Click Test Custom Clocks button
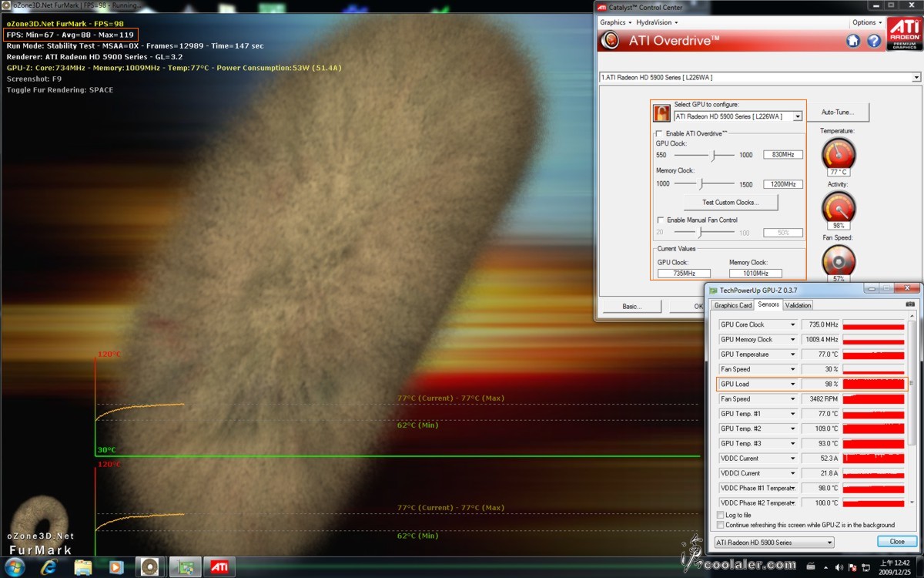Image resolution: width=924 pixels, height=578 pixels. pyautogui.click(x=730, y=203)
